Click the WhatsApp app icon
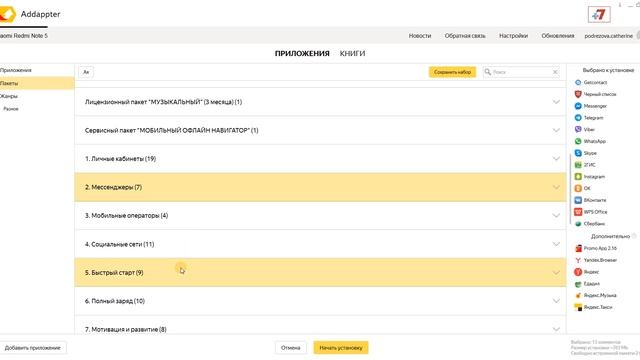640x360 pixels. (x=578, y=141)
